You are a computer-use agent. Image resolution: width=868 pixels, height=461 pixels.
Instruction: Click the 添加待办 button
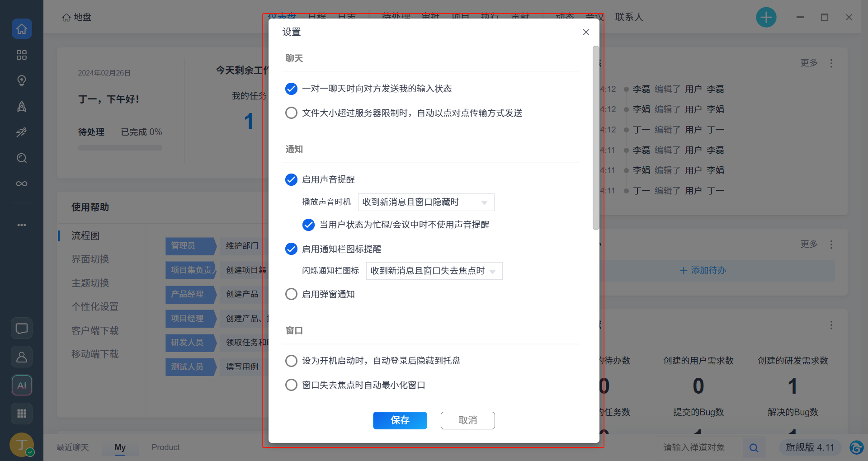coord(703,270)
